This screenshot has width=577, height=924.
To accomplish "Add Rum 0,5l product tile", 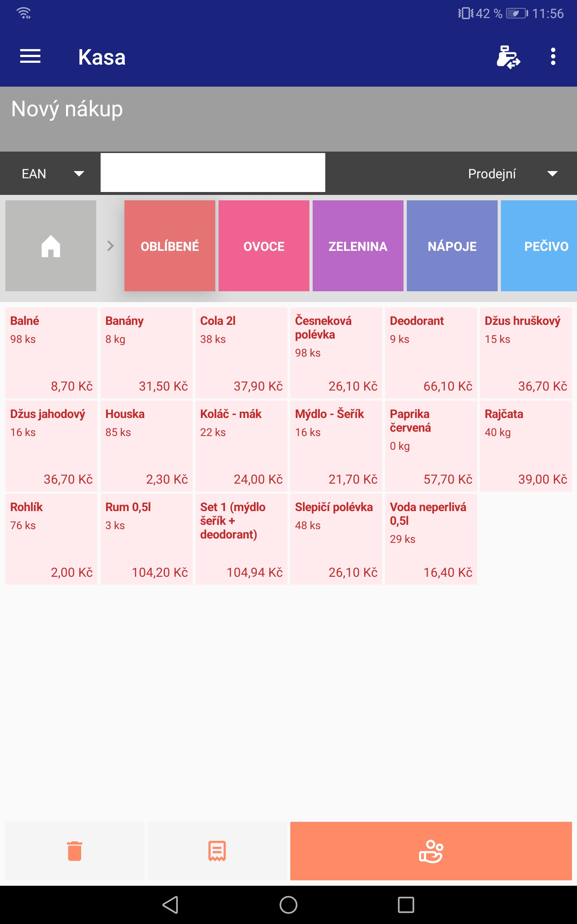I will (146, 539).
